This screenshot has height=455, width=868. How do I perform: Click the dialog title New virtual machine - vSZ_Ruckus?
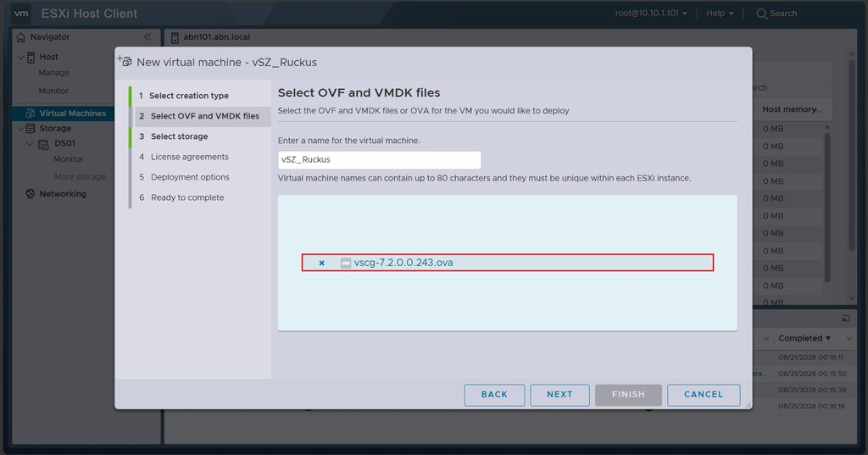coord(226,63)
